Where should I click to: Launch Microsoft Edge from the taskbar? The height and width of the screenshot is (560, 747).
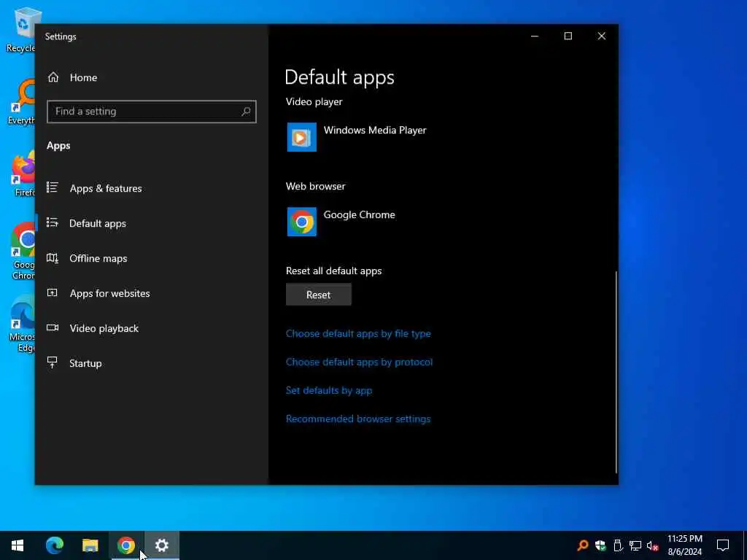click(x=54, y=545)
